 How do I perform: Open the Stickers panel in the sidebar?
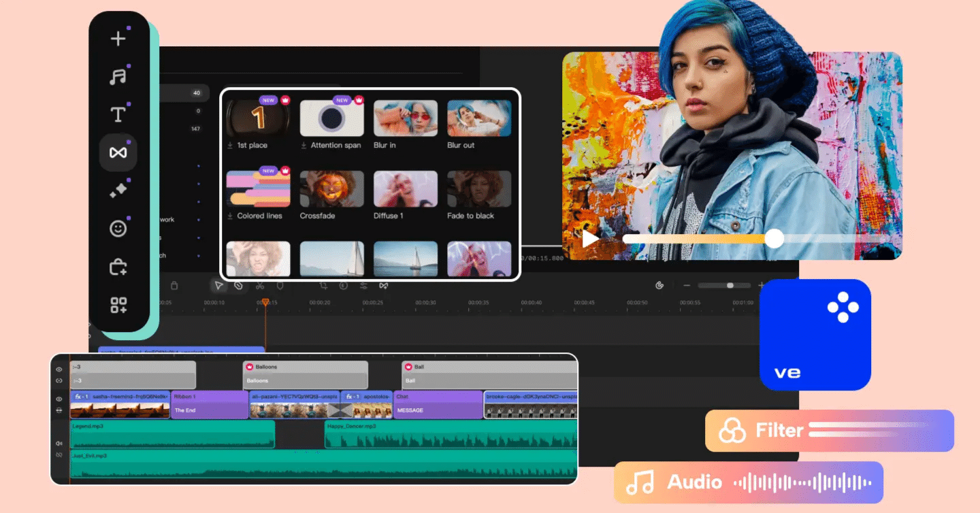118,229
